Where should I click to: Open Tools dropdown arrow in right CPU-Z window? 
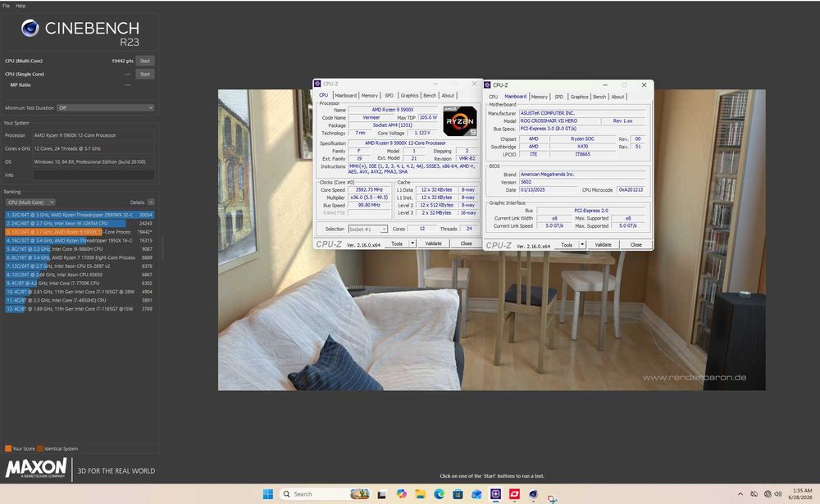coord(582,245)
